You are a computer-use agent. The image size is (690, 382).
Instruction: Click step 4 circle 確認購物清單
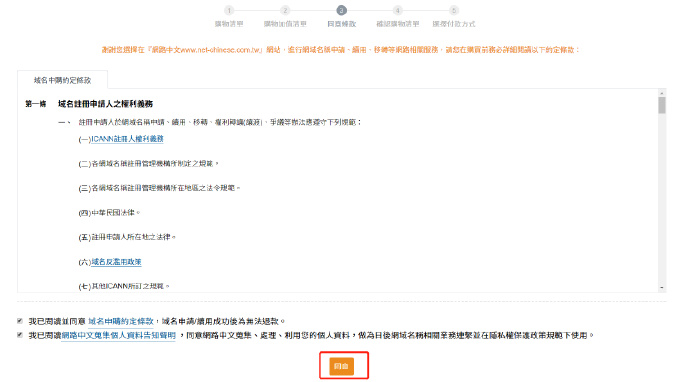pyautogui.click(x=397, y=11)
